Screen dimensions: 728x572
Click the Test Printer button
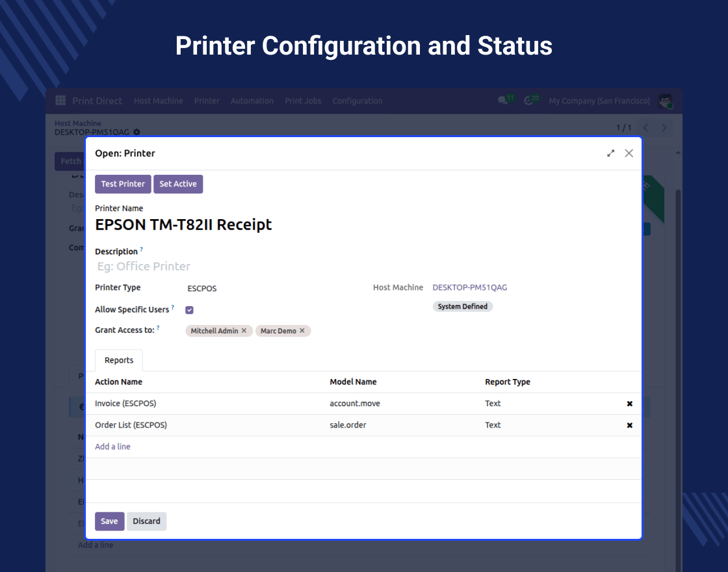[x=123, y=184]
